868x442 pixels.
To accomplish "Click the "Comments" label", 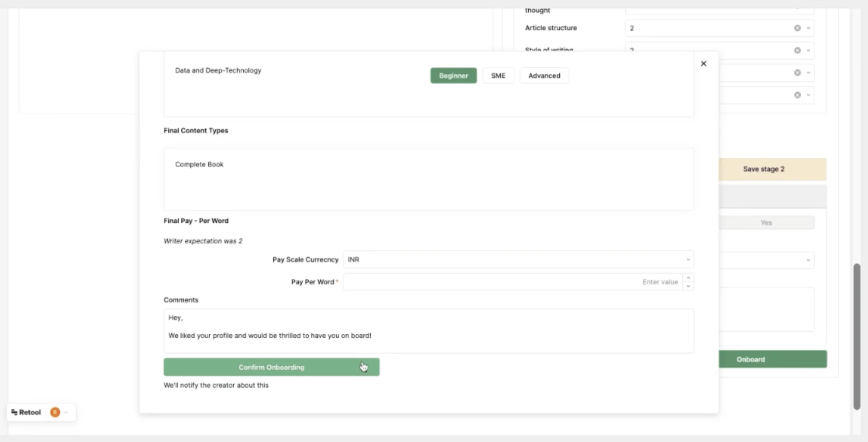I will tap(181, 300).
